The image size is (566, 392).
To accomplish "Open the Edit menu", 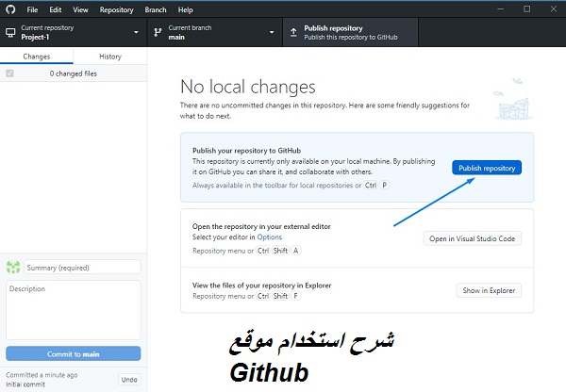I will click(56, 9).
